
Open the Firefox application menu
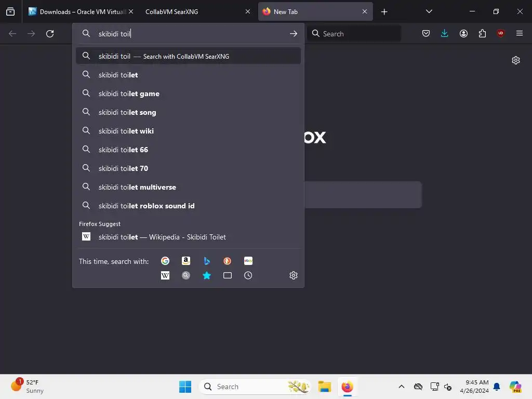(x=520, y=33)
